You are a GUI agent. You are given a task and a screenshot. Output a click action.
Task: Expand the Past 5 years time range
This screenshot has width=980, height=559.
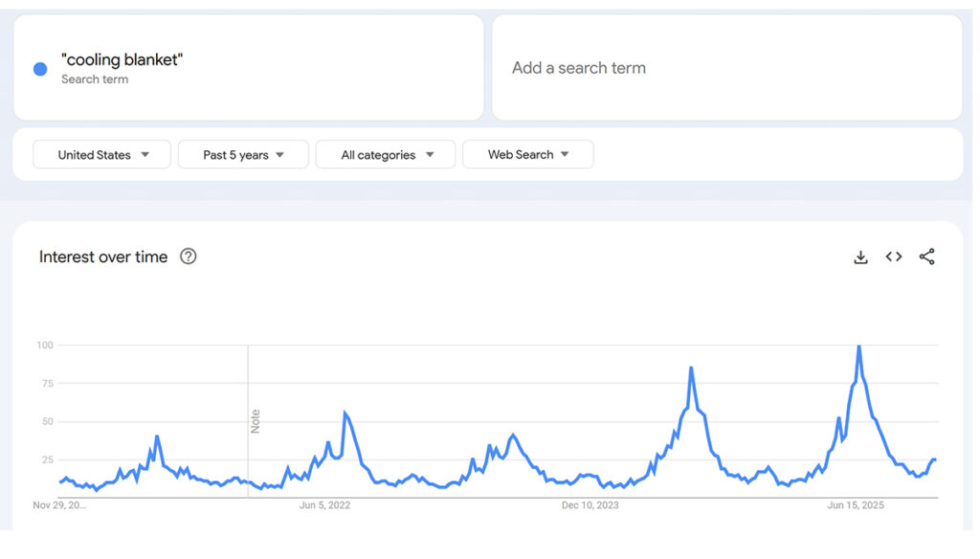243,154
